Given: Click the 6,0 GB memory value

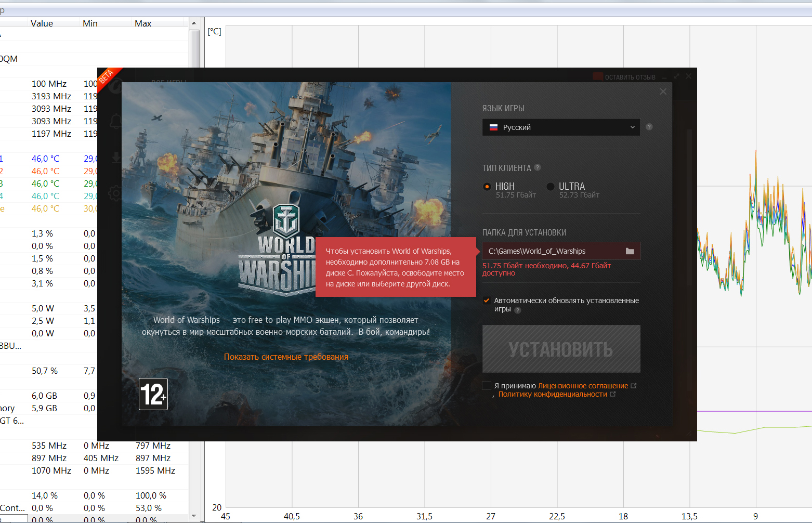Looking at the screenshot, I should pyautogui.click(x=44, y=396).
